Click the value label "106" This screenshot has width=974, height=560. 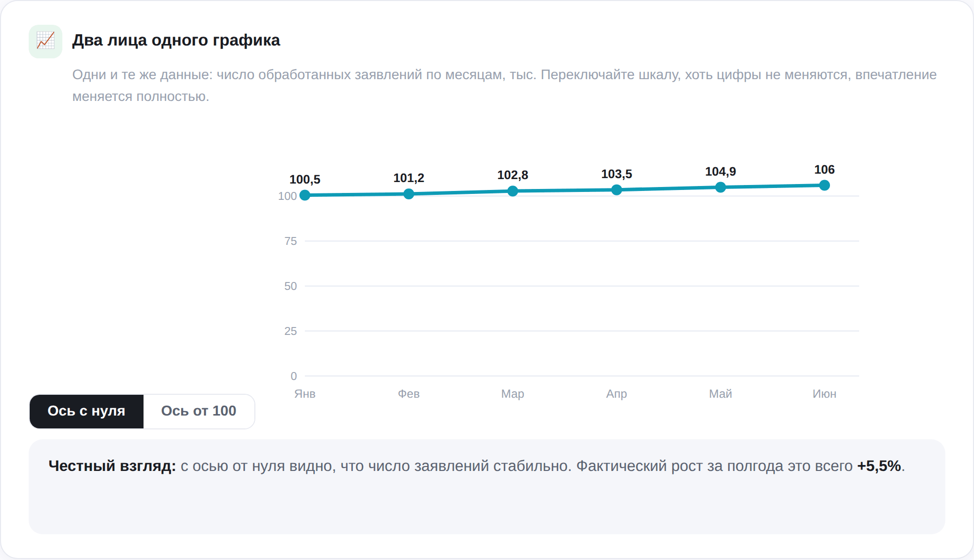point(825,170)
